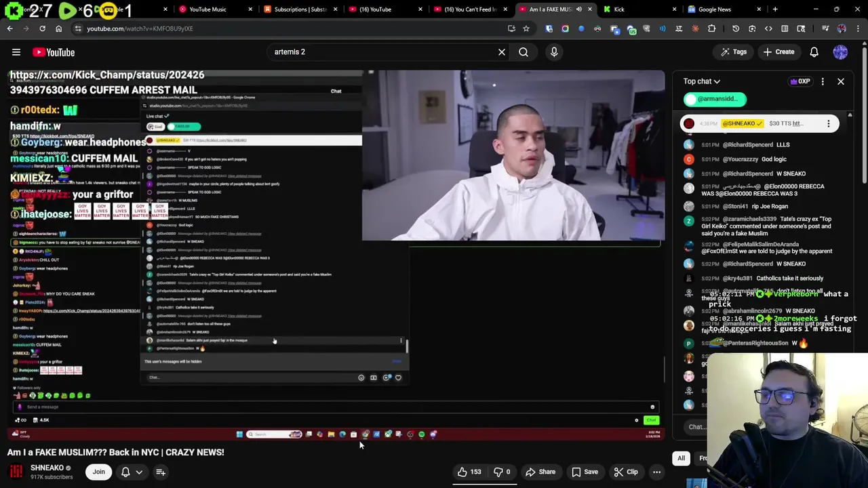Screen dimensions: 868x488
Task: Expand notification options chevron beside bell
Action: [139, 472]
